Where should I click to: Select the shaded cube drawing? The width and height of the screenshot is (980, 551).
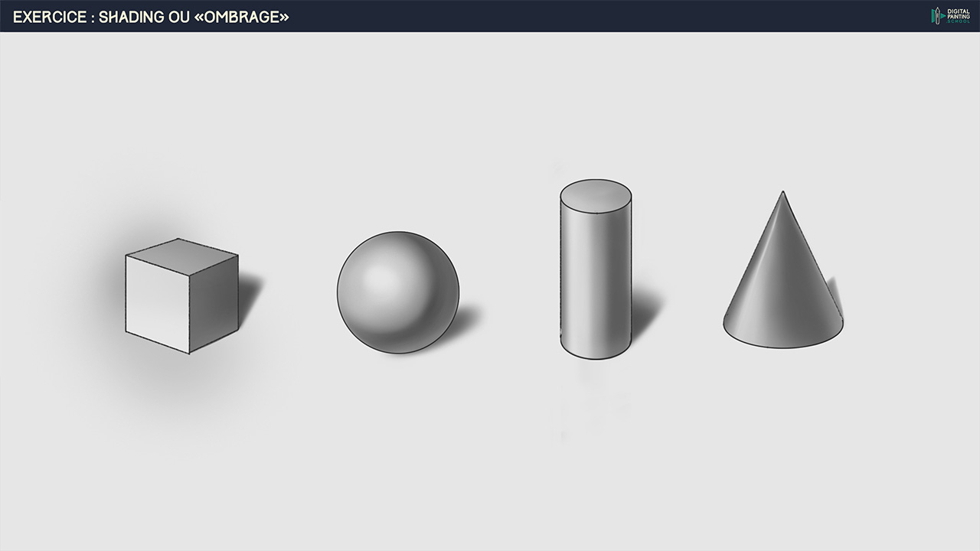click(182, 296)
